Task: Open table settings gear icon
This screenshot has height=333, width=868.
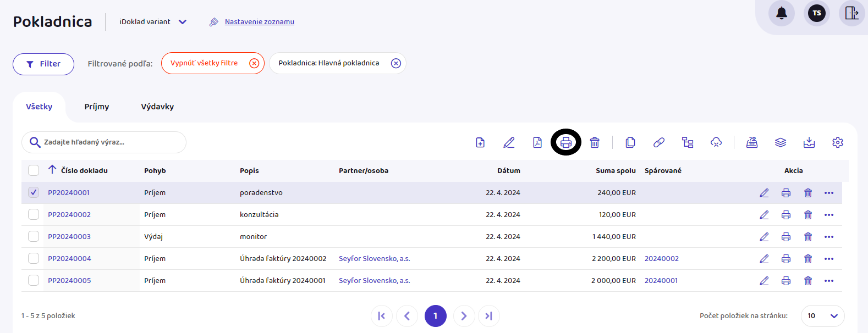Action: pyautogui.click(x=837, y=143)
